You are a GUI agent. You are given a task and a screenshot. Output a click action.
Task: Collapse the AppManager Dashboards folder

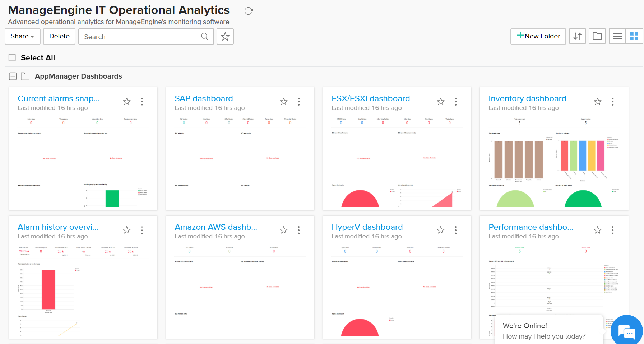(13, 76)
